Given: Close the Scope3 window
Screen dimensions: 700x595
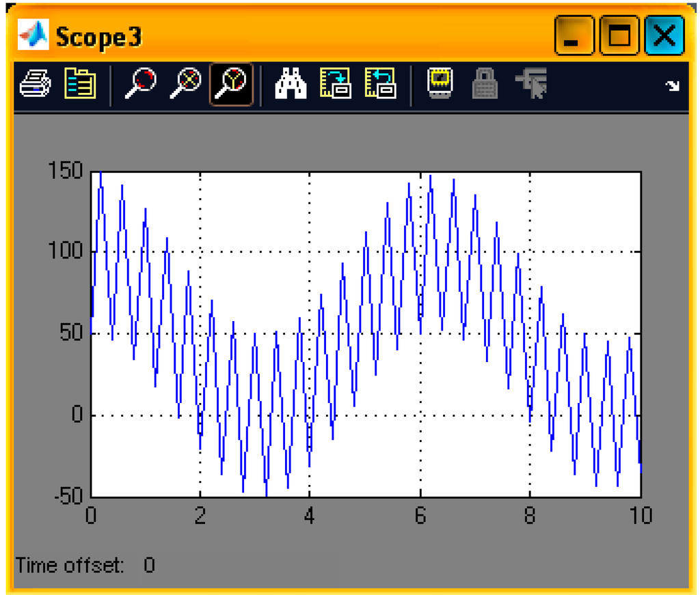Looking at the screenshot, I should pyautogui.click(x=664, y=36).
